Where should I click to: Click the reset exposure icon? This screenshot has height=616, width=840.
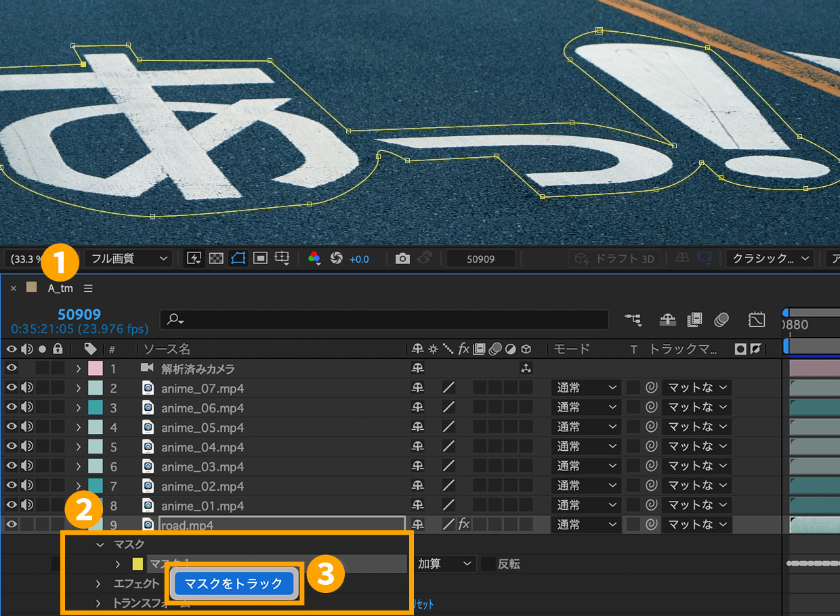(x=336, y=259)
